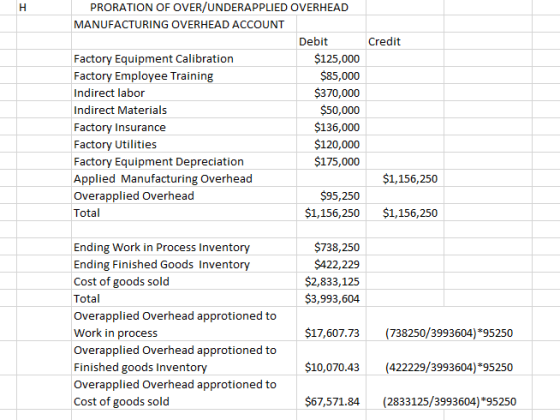Click the Factory Employee Training label
This screenshot has width=560, height=420.
coord(143,76)
